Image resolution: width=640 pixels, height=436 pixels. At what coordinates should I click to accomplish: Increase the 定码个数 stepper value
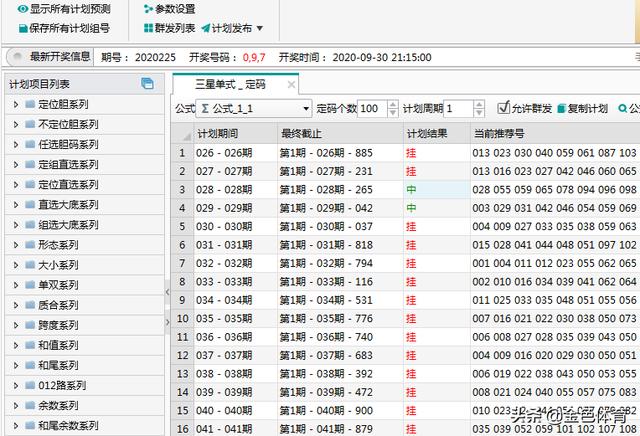click(391, 104)
